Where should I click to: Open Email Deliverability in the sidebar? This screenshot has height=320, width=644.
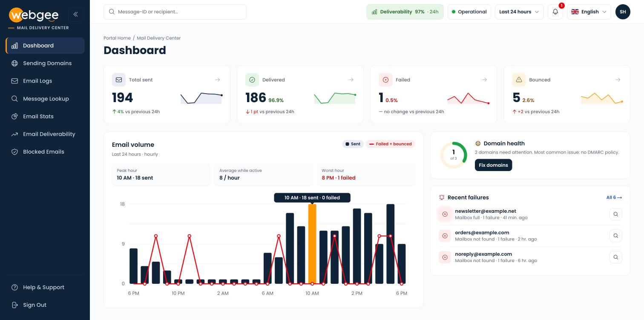[45, 134]
